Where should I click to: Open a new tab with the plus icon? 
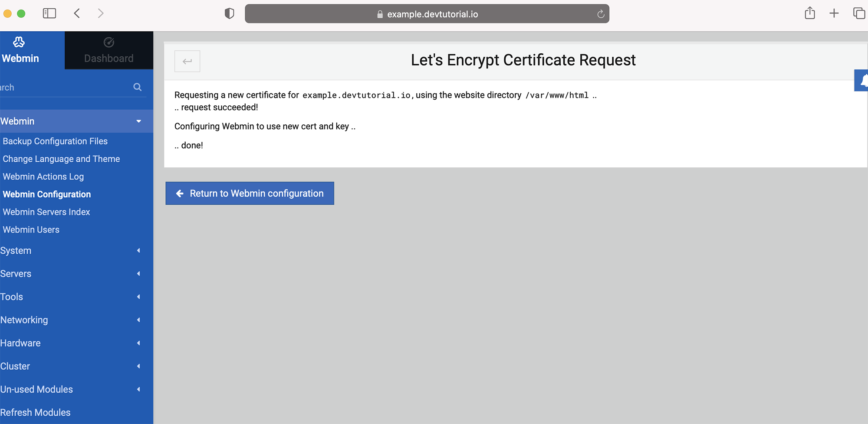point(834,13)
